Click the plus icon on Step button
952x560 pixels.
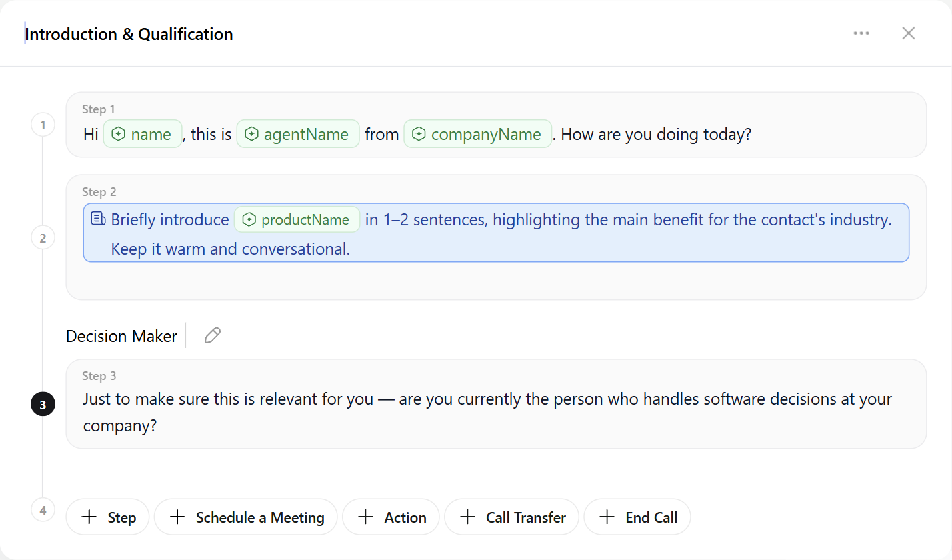pos(89,517)
